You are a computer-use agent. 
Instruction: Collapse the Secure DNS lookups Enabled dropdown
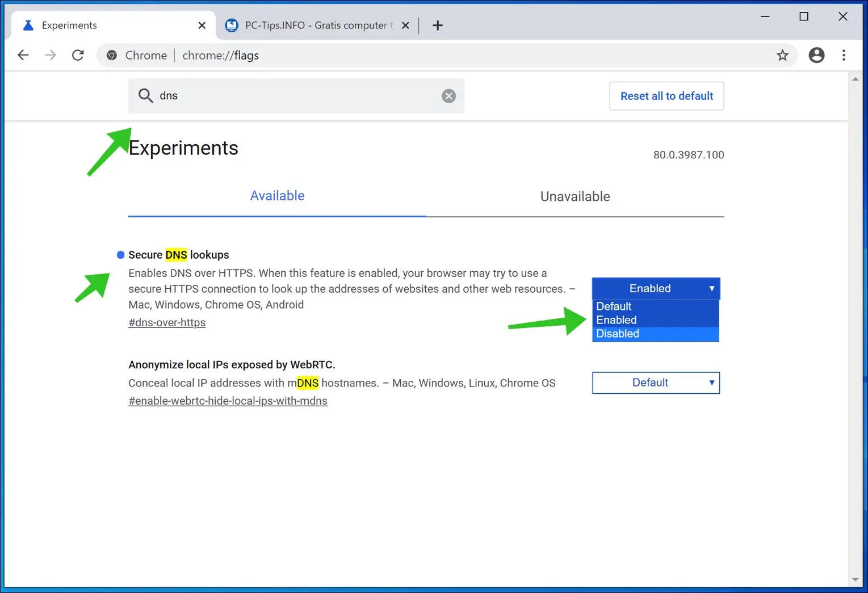click(656, 288)
